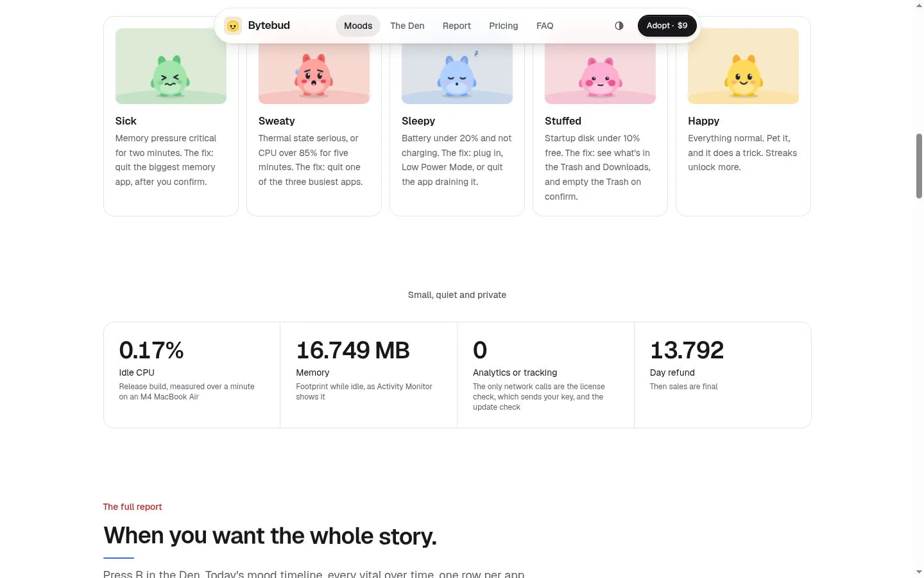Toggle the dark/light theme icon

pos(619,26)
